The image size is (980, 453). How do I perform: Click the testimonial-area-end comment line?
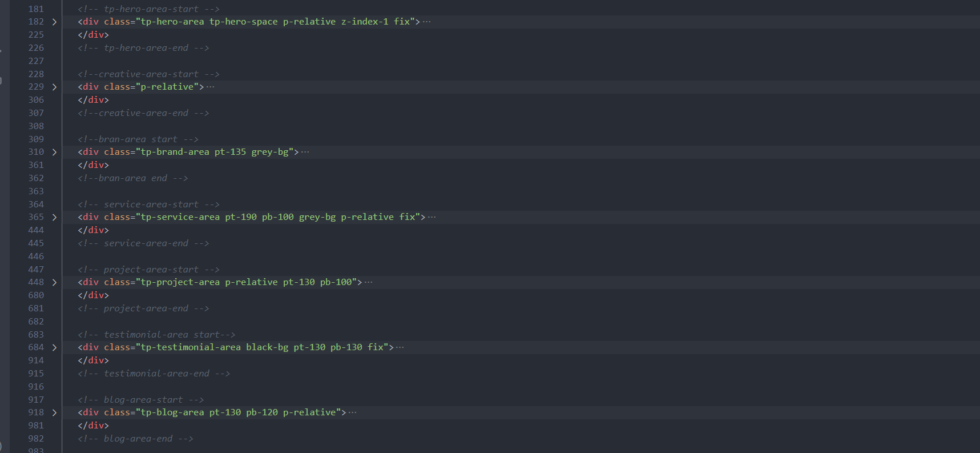click(x=154, y=374)
